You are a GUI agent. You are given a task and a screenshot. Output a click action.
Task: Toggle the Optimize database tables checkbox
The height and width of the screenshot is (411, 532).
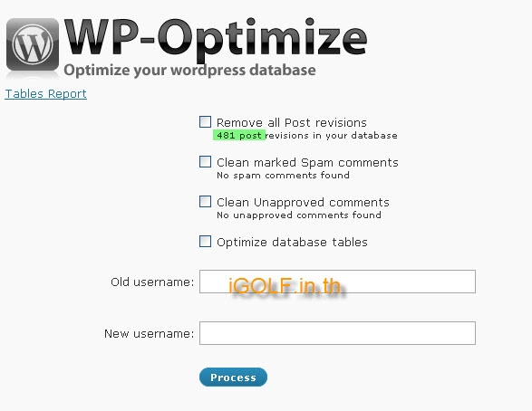[x=205, y=241]
